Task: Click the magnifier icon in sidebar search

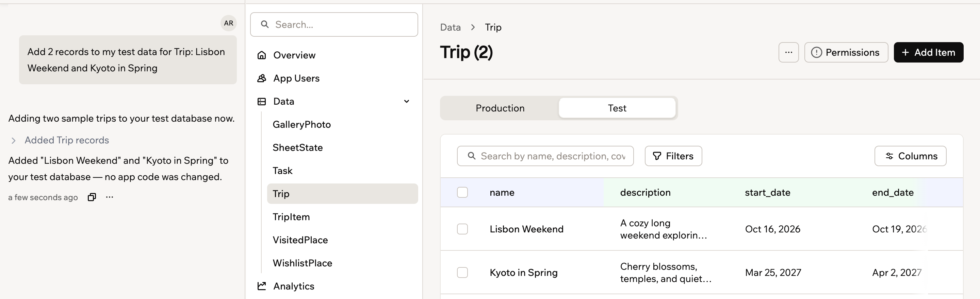Action: (x=265, y=25)
